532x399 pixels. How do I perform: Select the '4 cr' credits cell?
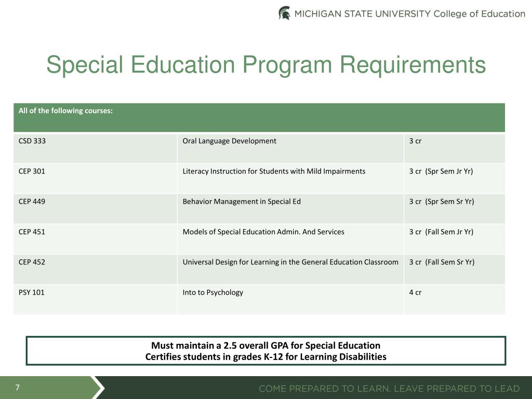point(454,300)
